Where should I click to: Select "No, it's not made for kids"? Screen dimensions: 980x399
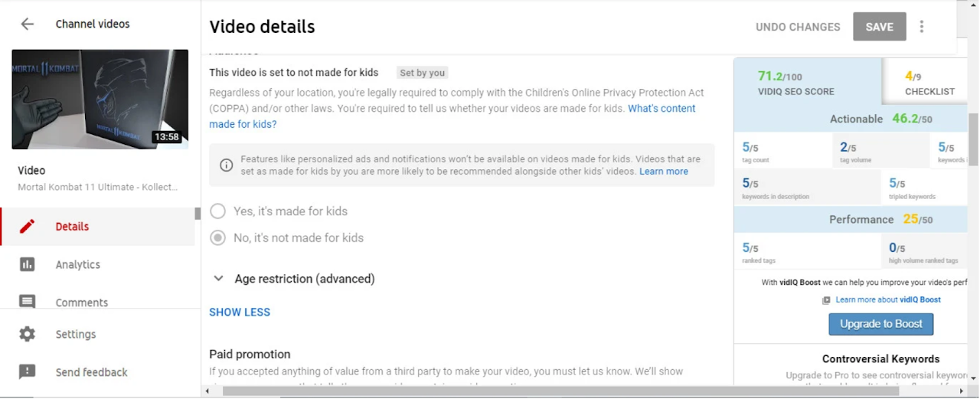(x=218, y=238)
